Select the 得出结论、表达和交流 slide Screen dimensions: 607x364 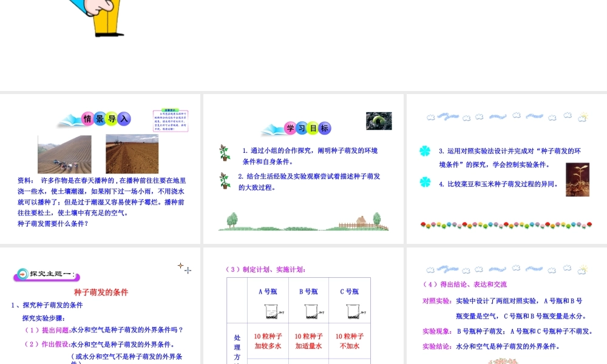507,306
